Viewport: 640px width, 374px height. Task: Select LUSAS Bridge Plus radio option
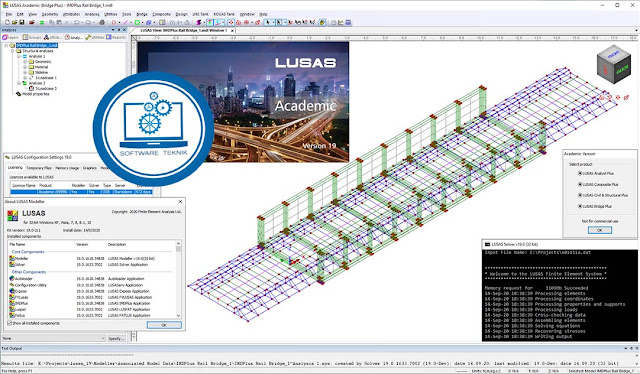point(580,206)
